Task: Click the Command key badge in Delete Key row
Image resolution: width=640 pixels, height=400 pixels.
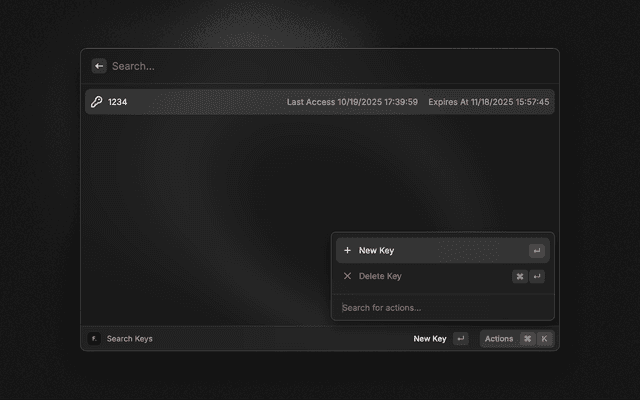Action: 520,277
